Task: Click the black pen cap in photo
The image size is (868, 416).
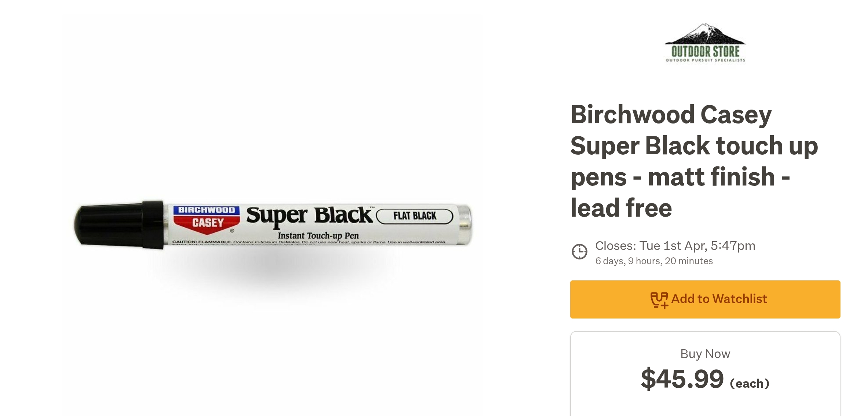Action: point(119,224)
